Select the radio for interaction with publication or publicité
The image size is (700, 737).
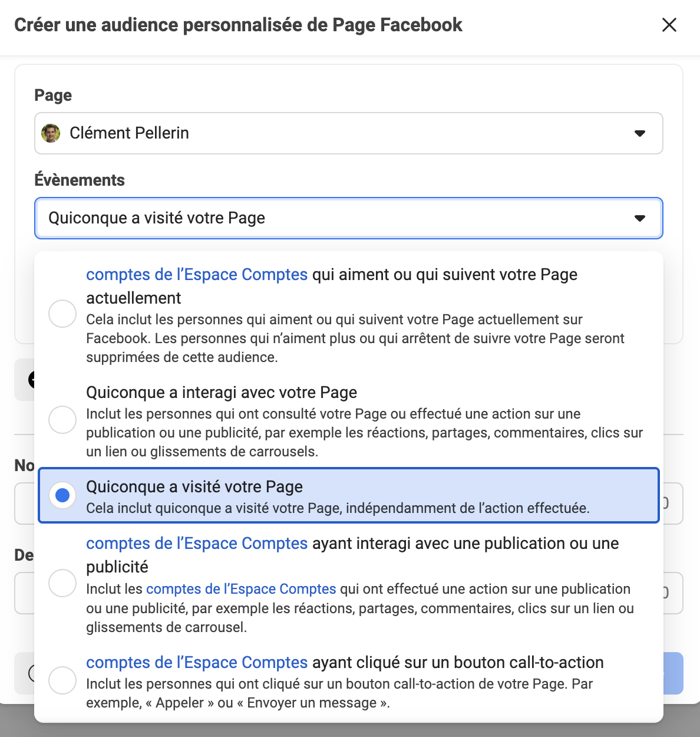click(62, 583)
